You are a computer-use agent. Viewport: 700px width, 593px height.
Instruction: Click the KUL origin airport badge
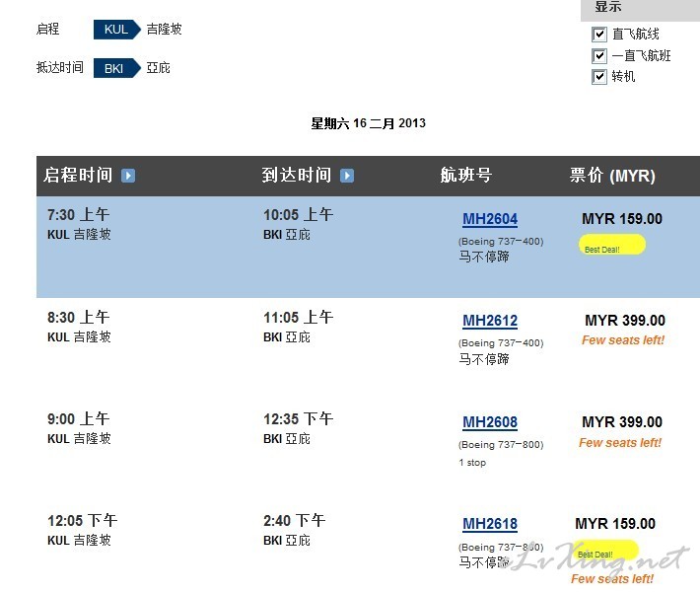click(116, 30)
